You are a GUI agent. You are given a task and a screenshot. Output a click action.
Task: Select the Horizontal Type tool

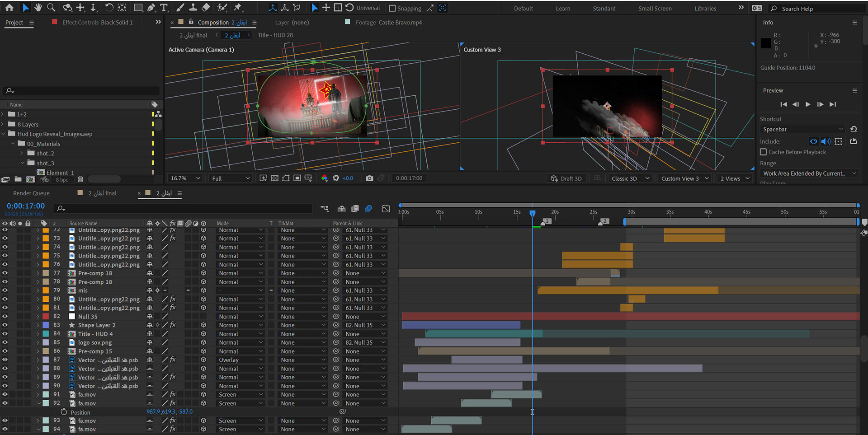164,8
